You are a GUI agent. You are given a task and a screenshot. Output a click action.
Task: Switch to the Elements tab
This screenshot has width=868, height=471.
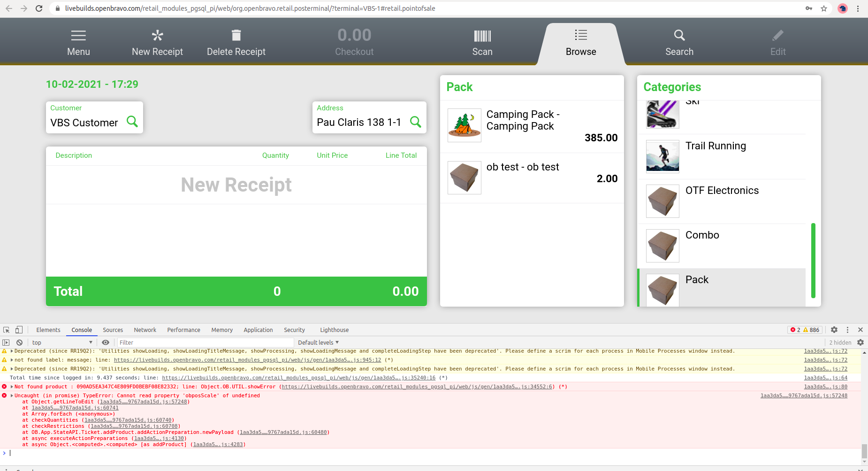48,330
